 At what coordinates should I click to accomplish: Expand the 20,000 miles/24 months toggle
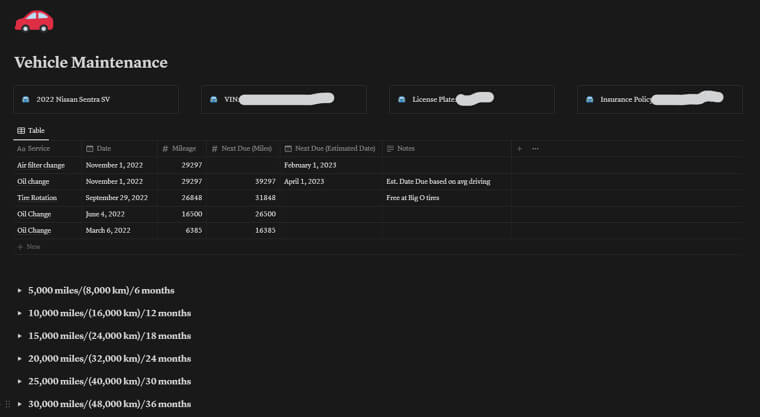tap(19, 359)
